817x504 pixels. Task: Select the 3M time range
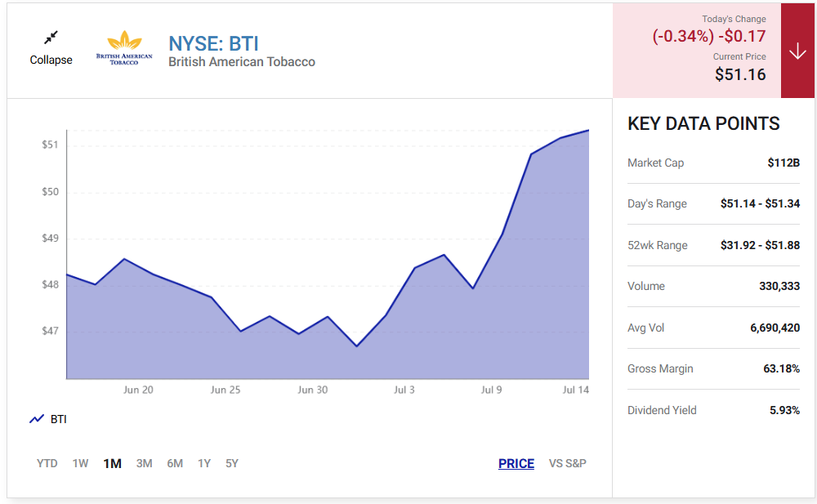[x=145, y=463]
